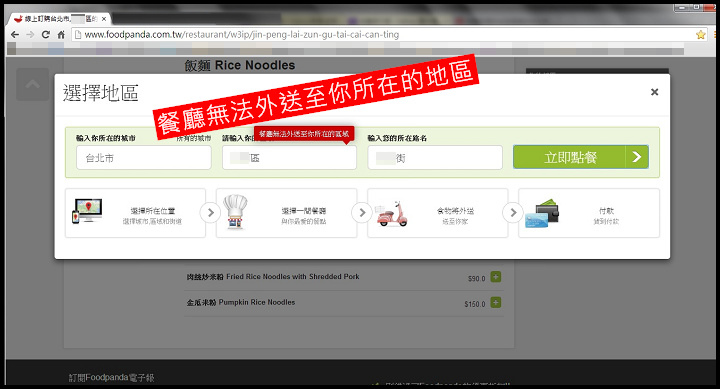Click the 選擇地區 dialog title

pos(101,93)
